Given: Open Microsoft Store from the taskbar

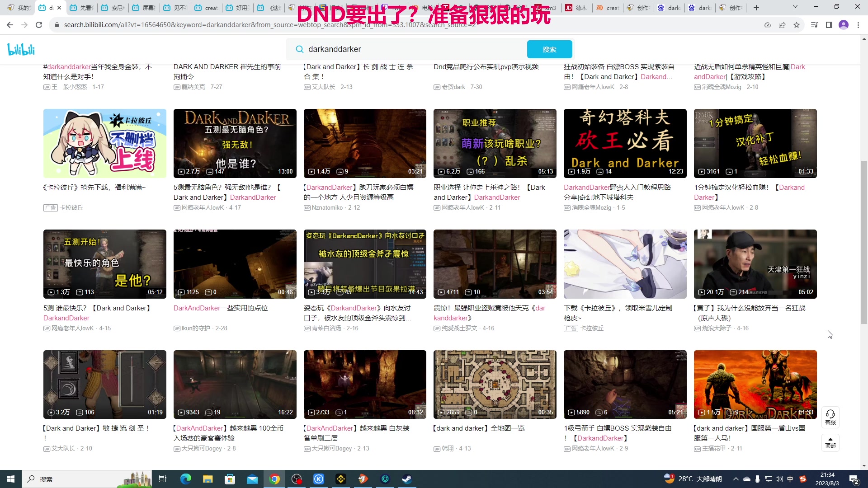Looking at the screenshot, I should tap(230, 479).
